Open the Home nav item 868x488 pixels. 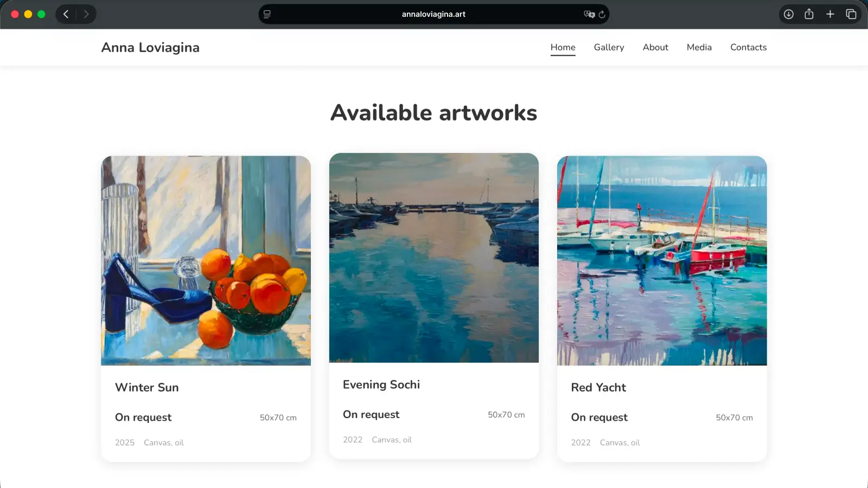coord(563,48)
